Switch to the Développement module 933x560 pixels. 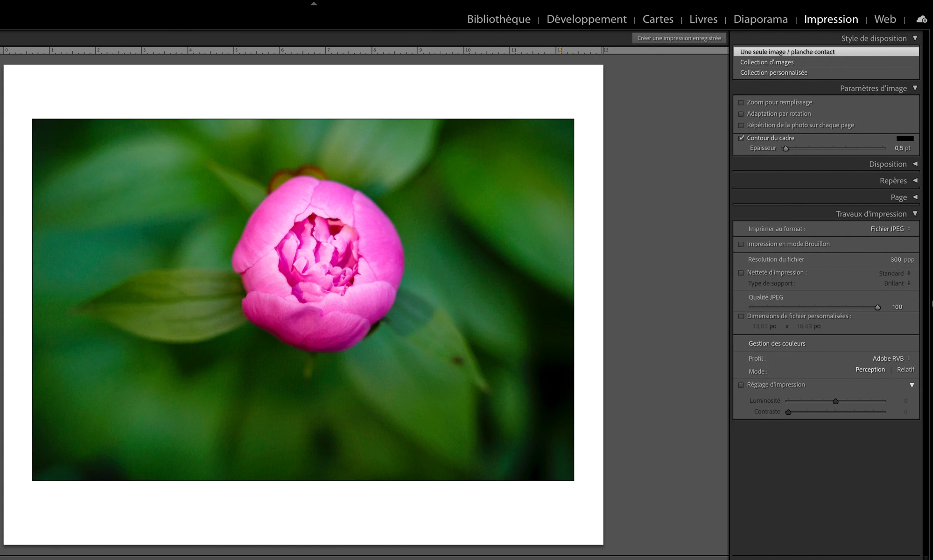(586, 19)
